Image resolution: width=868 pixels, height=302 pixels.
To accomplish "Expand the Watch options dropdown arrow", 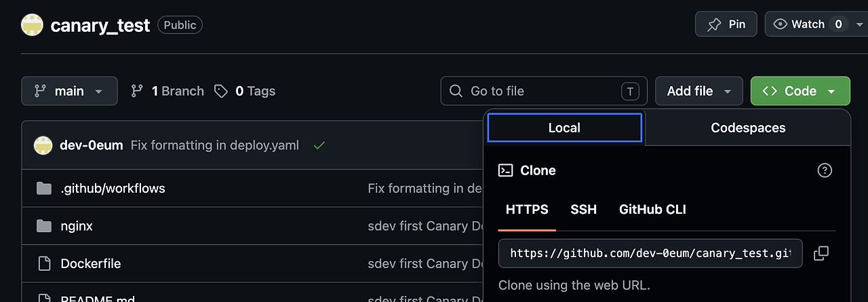I will 860,24.
